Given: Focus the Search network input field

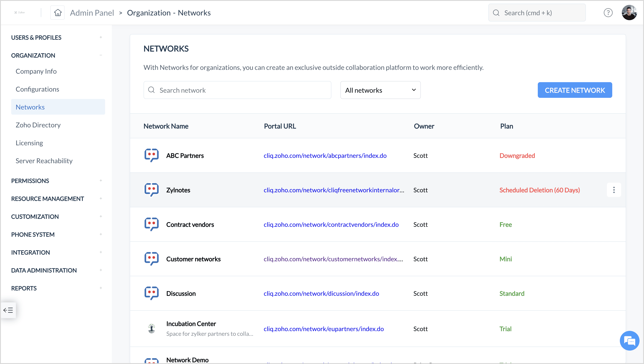Looking at the screenshot, I should (x=237, y=90).
